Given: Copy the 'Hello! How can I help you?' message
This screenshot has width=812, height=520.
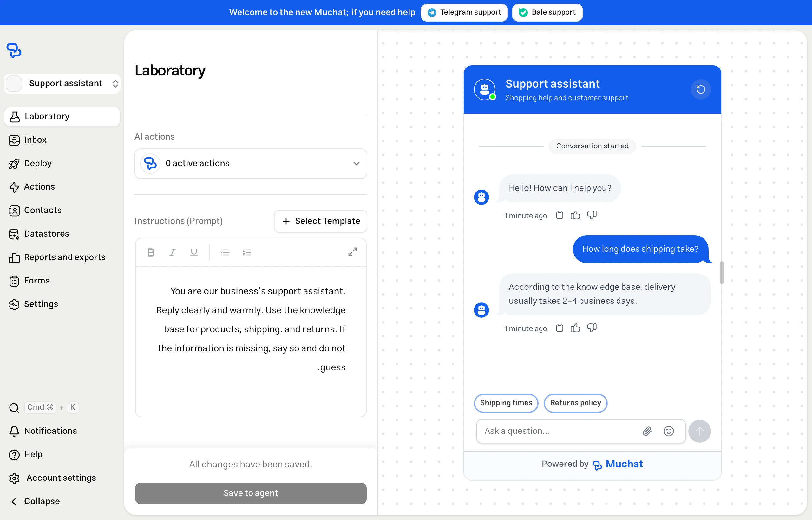Looking at the screenshot, I should tap(560, 215).
